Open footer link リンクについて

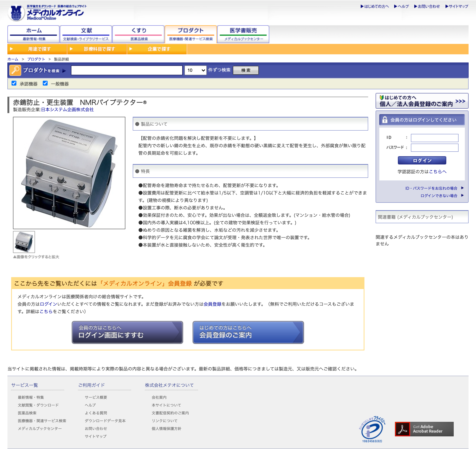(x=165, y=421)
